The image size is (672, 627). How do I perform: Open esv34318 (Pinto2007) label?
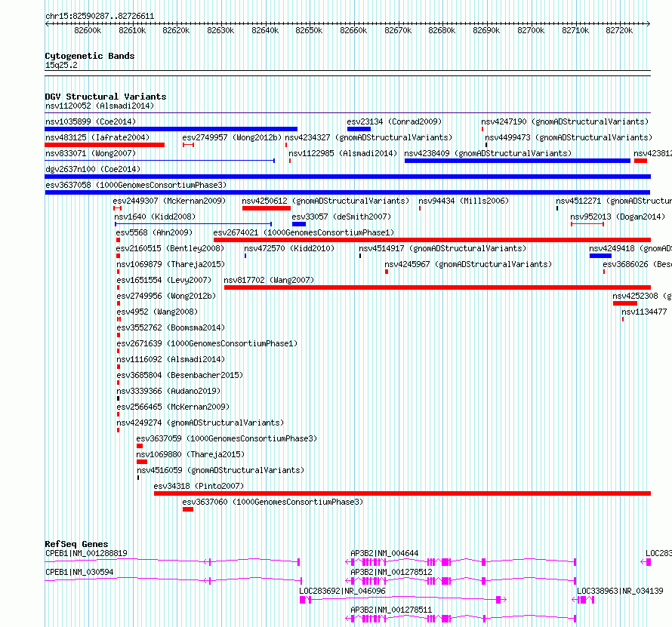pos(199,486)
